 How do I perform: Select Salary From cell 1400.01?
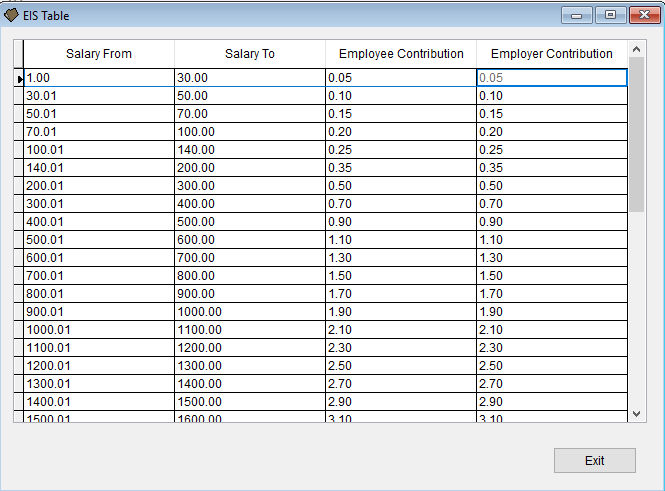[99, 402]
